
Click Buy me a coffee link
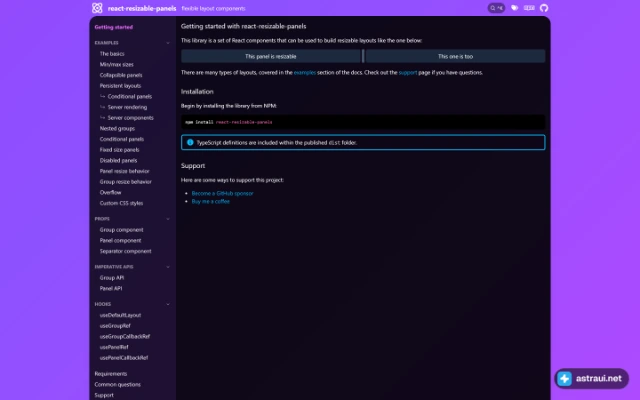[x=211, y=202]
